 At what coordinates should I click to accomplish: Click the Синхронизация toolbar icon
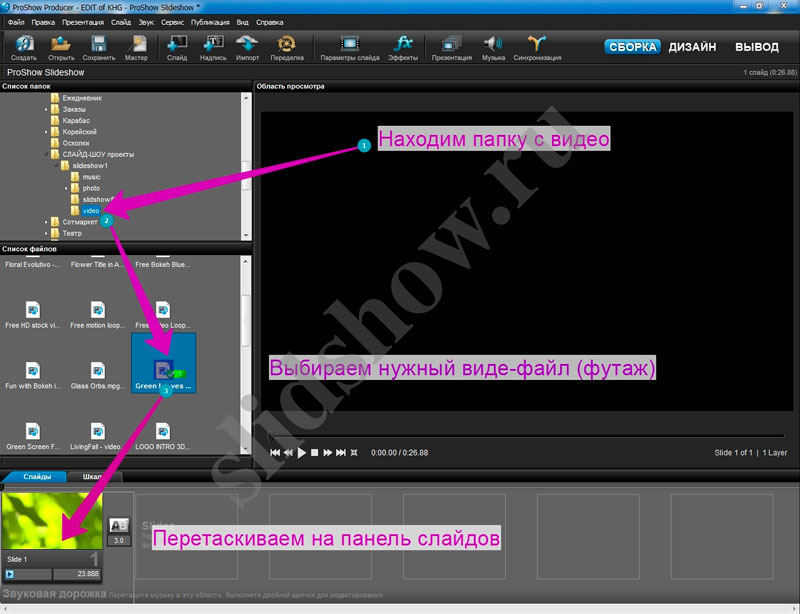(537, 47)
